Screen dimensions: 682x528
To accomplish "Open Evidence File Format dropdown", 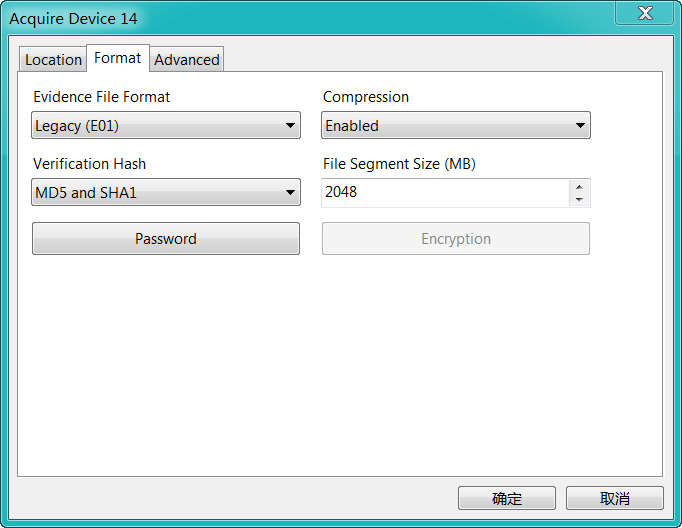I will [166, 125].
